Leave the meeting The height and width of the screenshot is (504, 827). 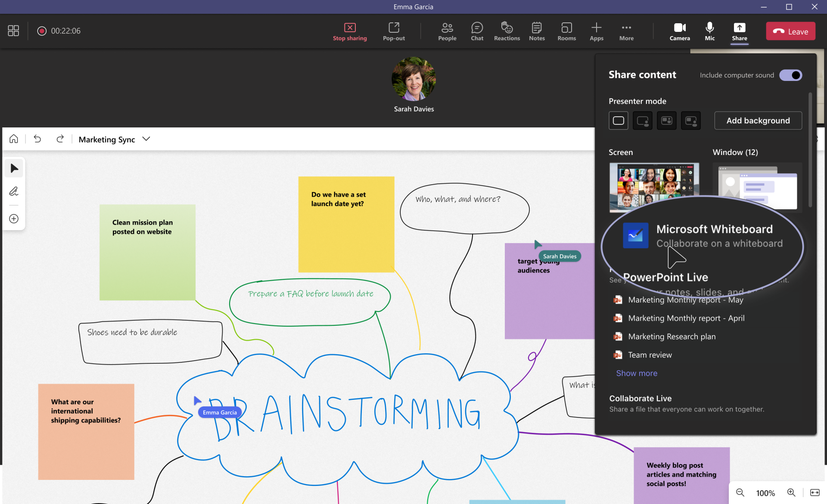click(790, 31)
